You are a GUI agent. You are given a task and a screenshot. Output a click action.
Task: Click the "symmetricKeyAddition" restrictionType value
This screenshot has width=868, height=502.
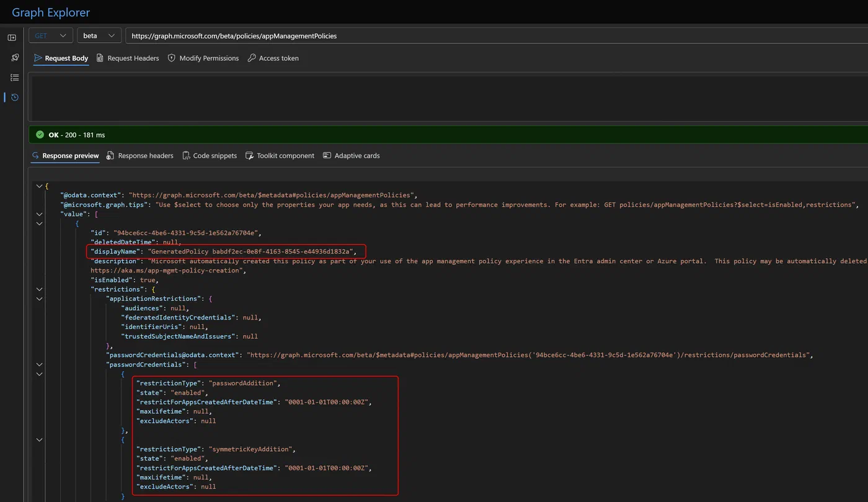(x=251, y=449)
